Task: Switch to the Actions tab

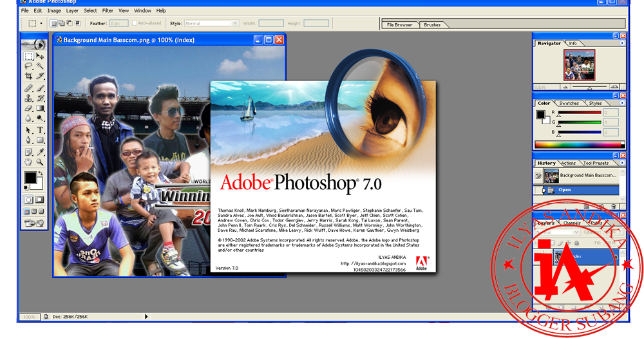Action: tap(569, 163)
